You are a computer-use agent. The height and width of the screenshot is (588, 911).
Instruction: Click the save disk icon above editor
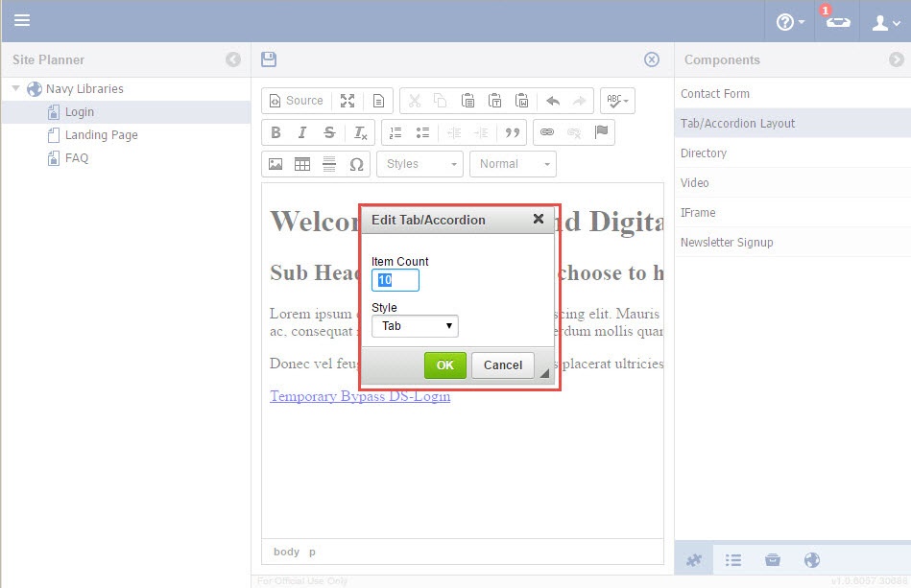[x=269, y=59]
